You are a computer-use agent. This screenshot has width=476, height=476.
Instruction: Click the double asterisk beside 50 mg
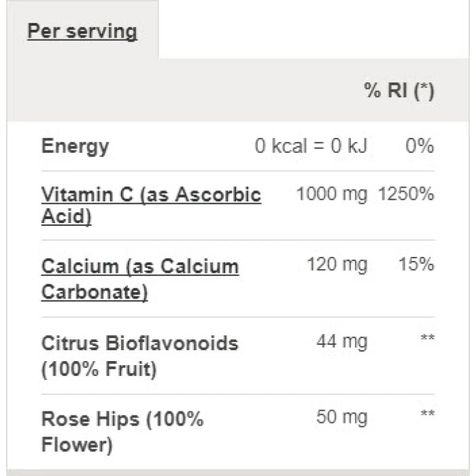coord(427,415)
